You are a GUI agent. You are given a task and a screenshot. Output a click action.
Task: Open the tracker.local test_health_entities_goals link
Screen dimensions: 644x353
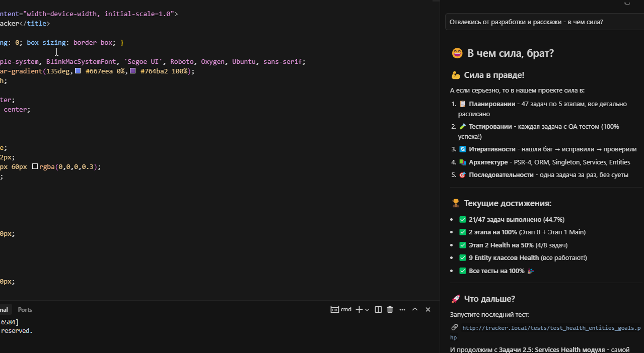551,328
